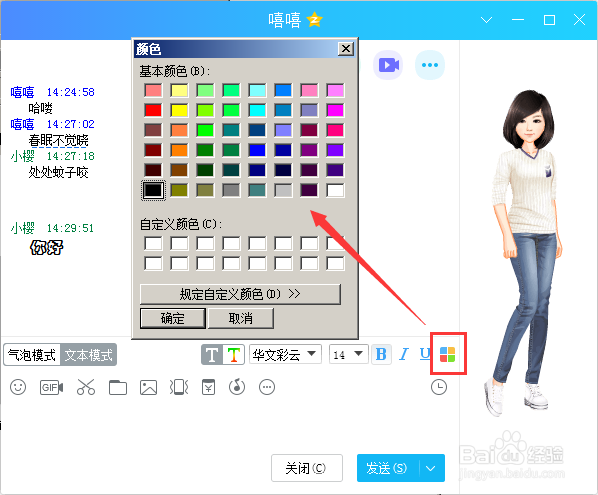Click the 哈喽 message text
Screen dimensions: 598x495
40,108
